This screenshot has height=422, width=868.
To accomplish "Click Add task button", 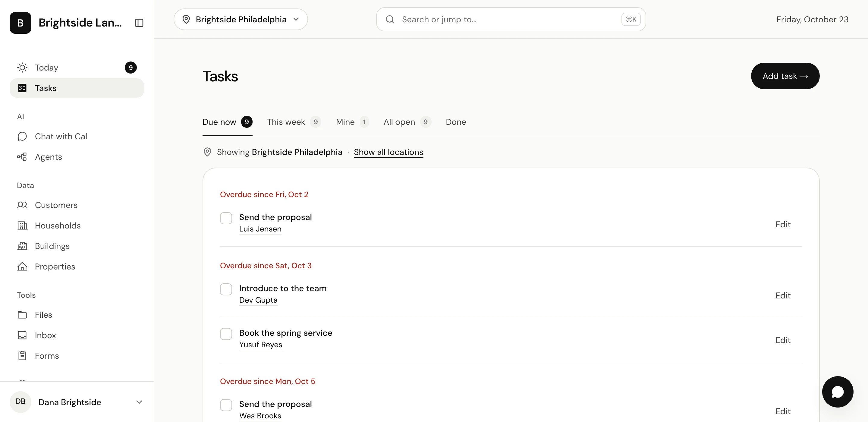I will (785, 76).
